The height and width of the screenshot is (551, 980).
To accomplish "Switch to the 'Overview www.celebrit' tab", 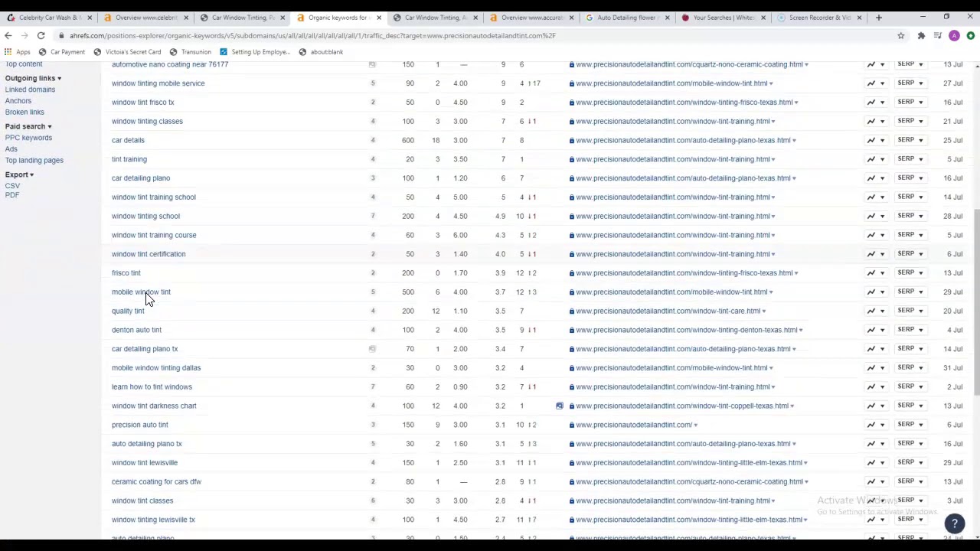I will 145,18.
